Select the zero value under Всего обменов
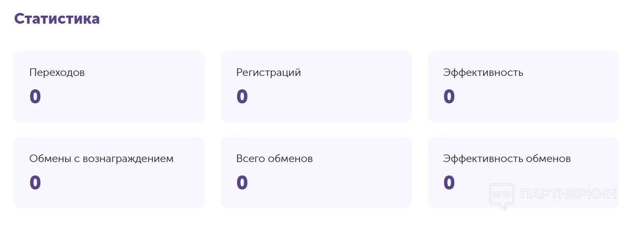 [242, 182]
